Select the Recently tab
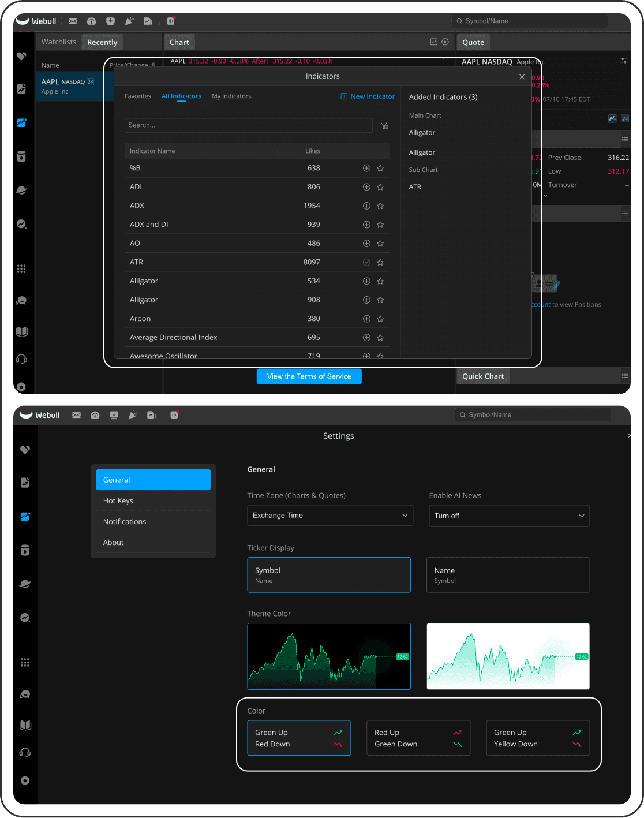 102,42
